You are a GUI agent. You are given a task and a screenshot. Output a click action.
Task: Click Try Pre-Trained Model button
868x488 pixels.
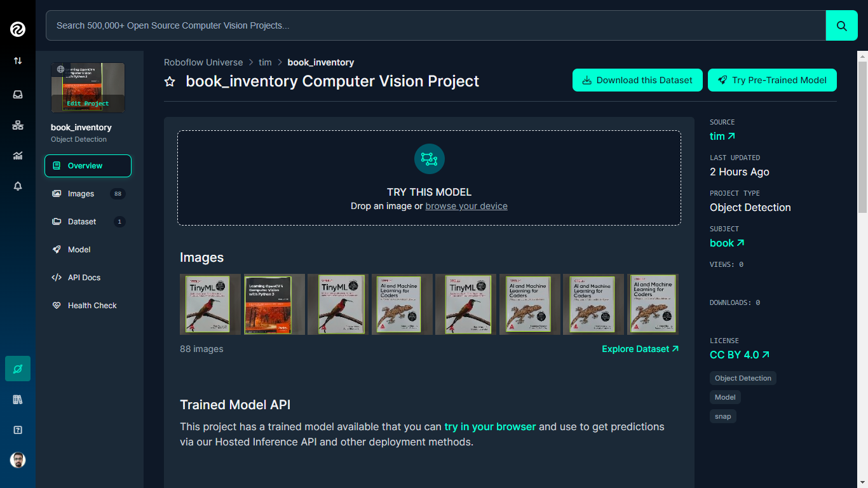(x=772, y=80)
